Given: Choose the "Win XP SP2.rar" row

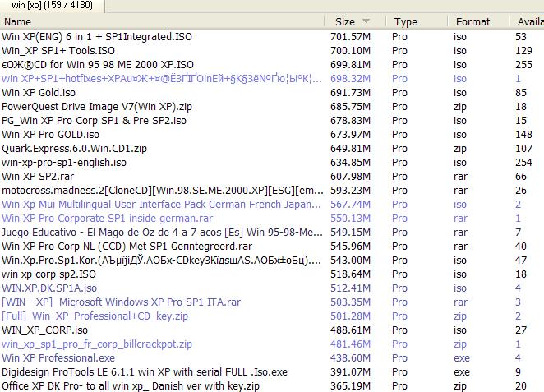Looking at the screenshot, I should 38,177.
